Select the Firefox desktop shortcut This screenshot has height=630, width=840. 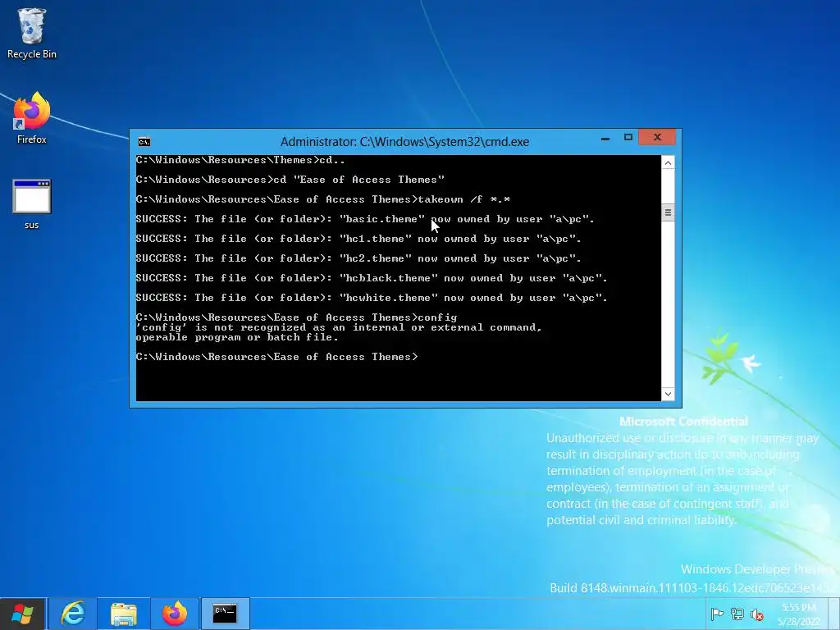(32, 118)
